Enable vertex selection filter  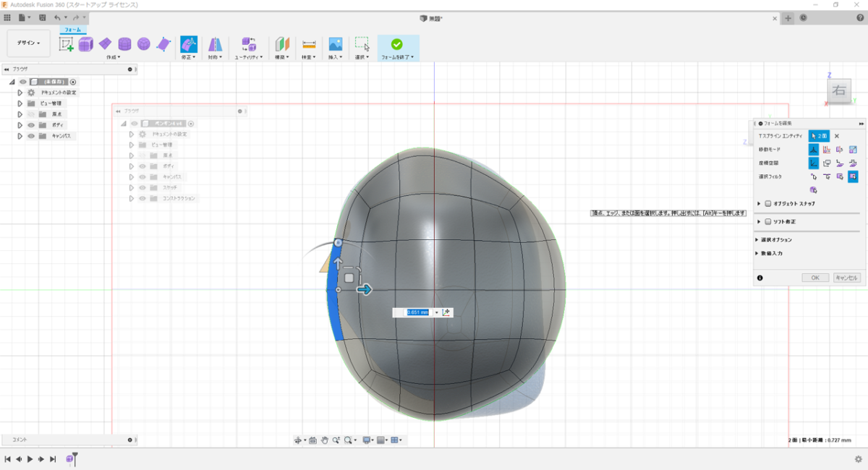(813, 176)
